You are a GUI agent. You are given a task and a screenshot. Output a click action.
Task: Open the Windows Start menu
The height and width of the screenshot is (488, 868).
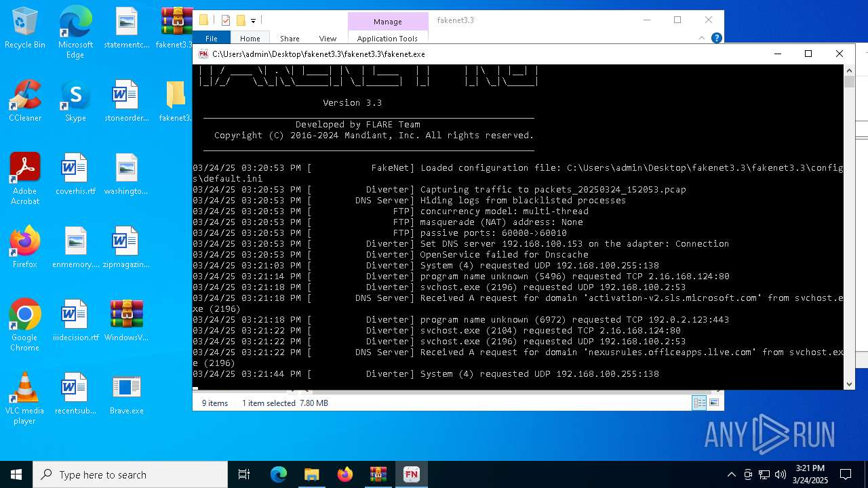(x=16, y=474)
